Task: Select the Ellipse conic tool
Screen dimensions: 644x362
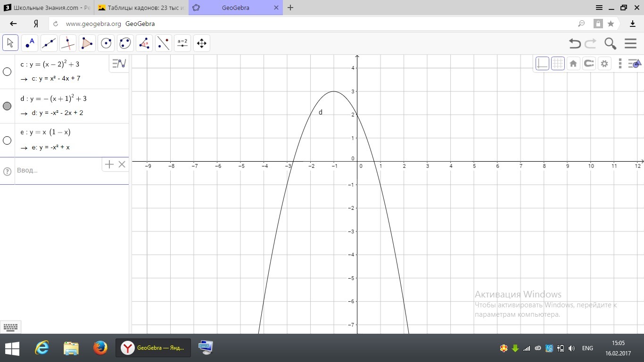Action: 125,43
